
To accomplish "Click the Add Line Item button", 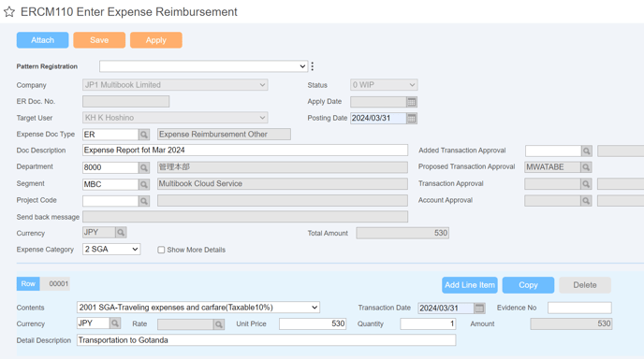I will (x=470, y=285).
